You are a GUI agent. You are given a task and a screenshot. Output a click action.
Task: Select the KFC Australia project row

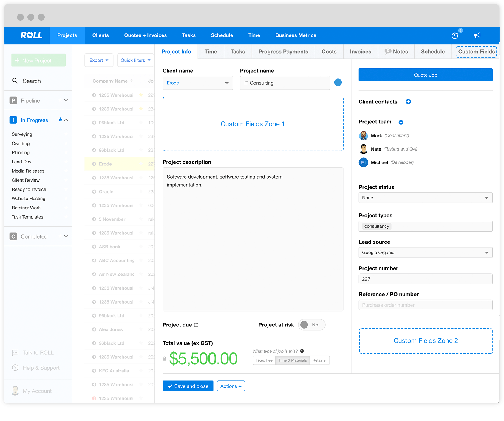(x=119, y=371)
